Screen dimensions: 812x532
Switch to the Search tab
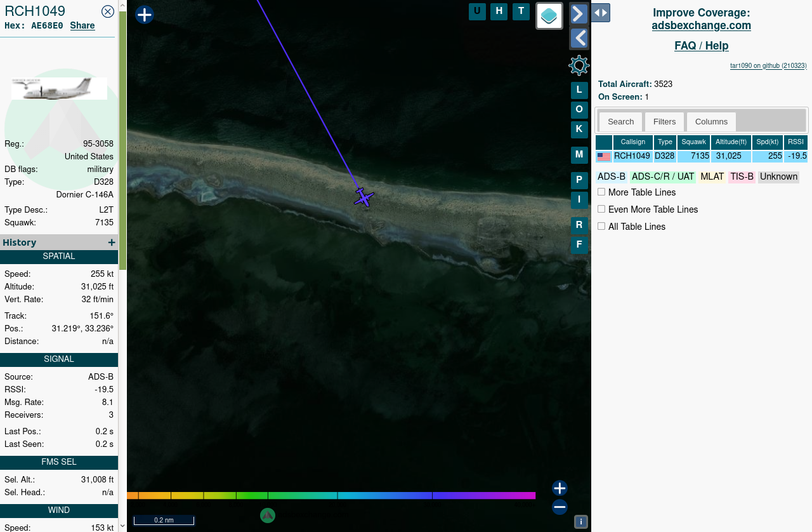(620, 121)
